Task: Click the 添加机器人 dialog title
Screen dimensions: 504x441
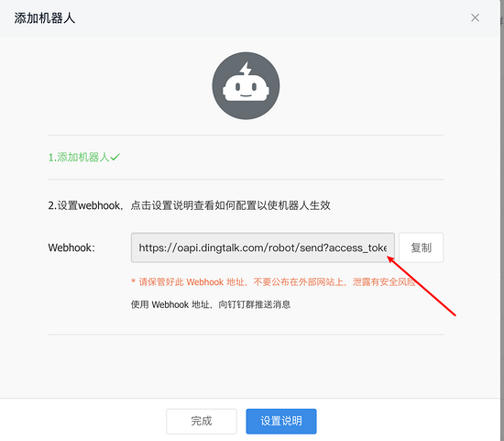Action: pyautogui.click(x=44, y=18)
